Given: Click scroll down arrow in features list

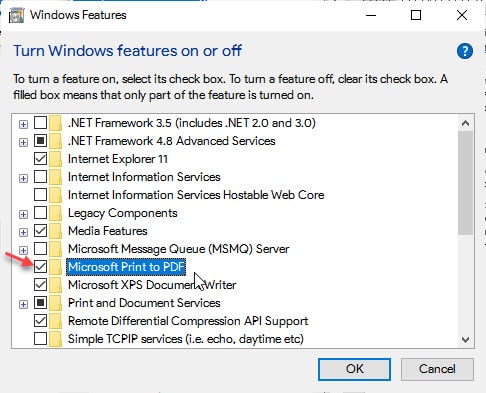Looking at the screenshot, I should coord(465,340).
